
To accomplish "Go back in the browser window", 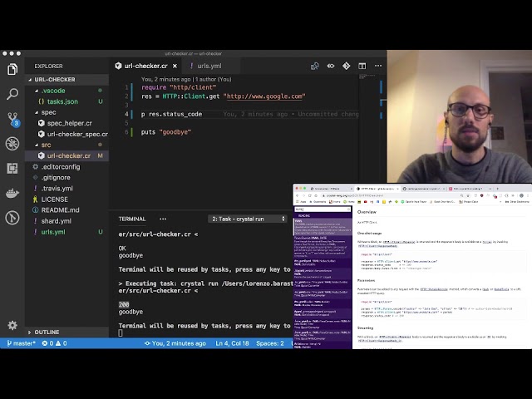I will point(298,196).
